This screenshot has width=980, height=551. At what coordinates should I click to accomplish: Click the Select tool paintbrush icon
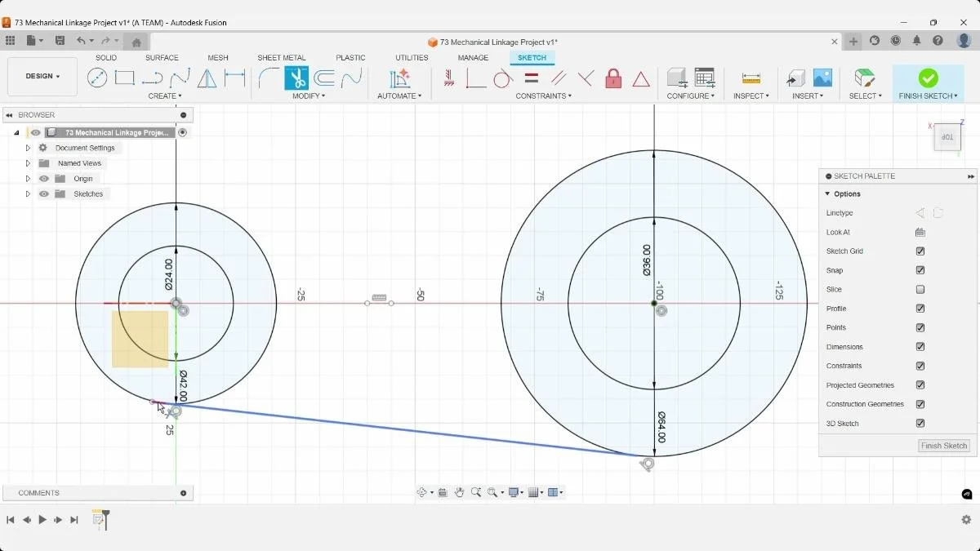coord(864,78)
